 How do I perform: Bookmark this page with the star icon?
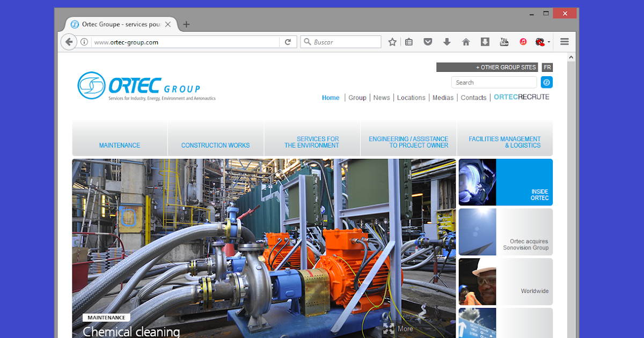coord(392,41)
